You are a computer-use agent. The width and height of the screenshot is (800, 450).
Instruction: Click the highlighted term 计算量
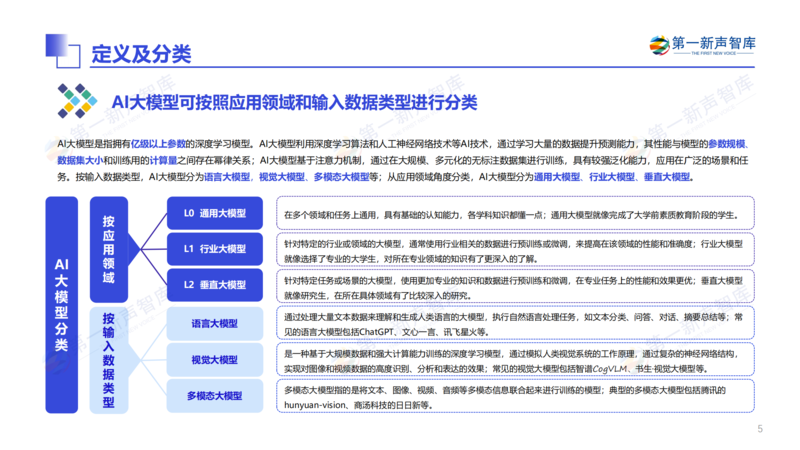[163, 160]
